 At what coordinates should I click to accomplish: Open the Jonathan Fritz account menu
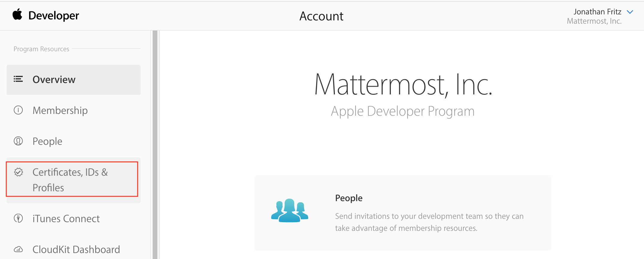(x=597, y=12)
